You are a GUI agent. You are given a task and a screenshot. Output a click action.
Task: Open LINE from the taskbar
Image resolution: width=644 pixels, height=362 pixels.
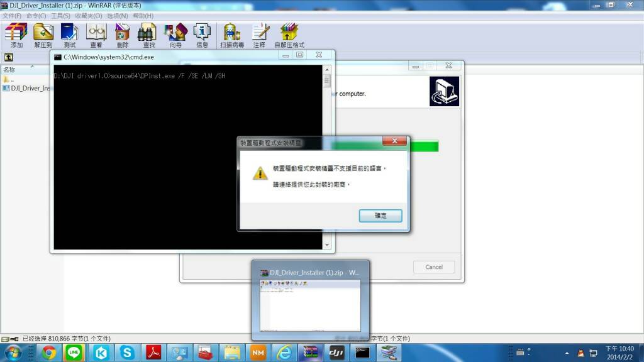[x=74, y=353]
